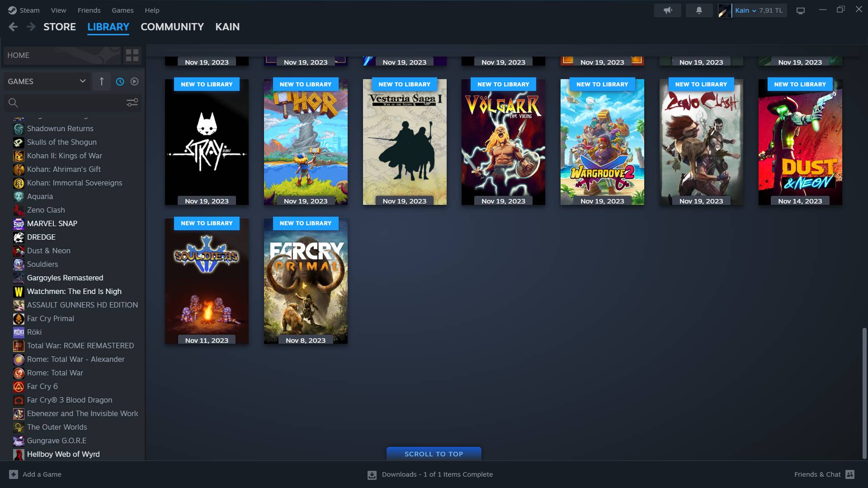Image resolution: width=868 pixels, height=488 pixels.
Task: Click the Far Cry Primal sidebar icon
Action: (x=19, y=319)
